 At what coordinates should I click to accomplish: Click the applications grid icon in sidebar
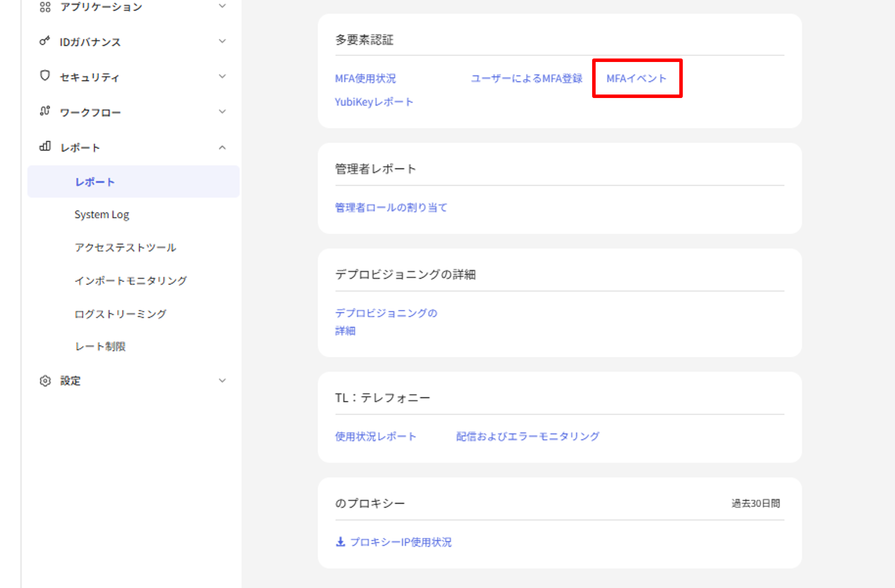click(45, 7)
